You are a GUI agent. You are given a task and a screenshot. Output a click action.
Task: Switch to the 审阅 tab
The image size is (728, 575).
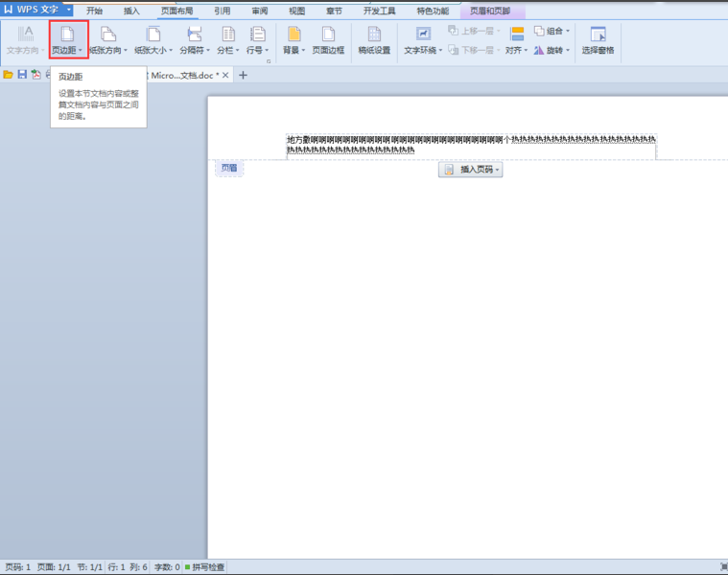click(260, 11)
